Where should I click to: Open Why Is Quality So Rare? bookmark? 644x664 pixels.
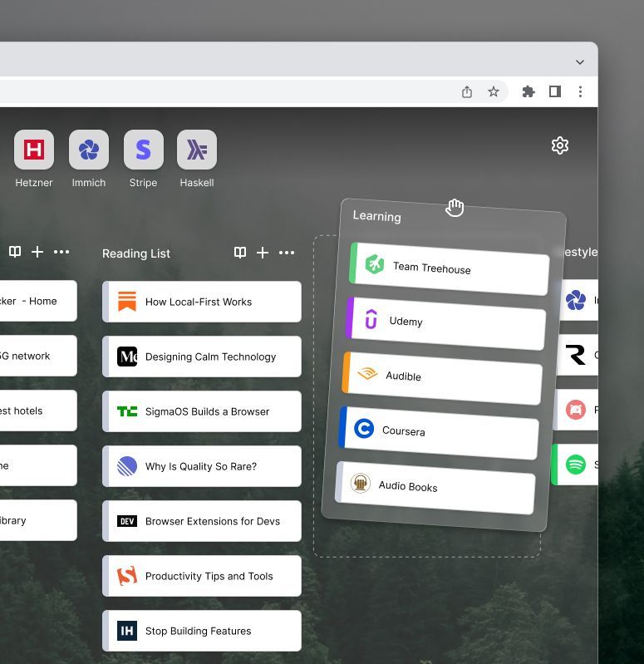pyautogui.click(x=202, y=466)
